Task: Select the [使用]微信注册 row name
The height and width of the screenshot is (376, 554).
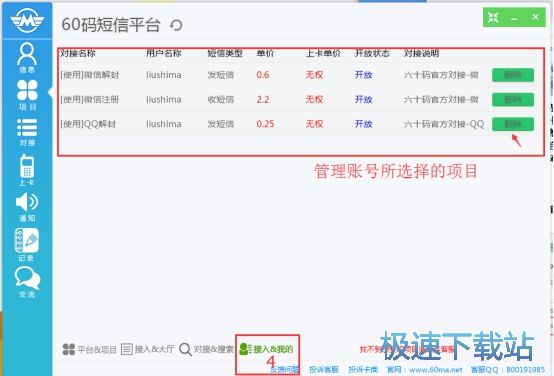Action: point(89,100)
